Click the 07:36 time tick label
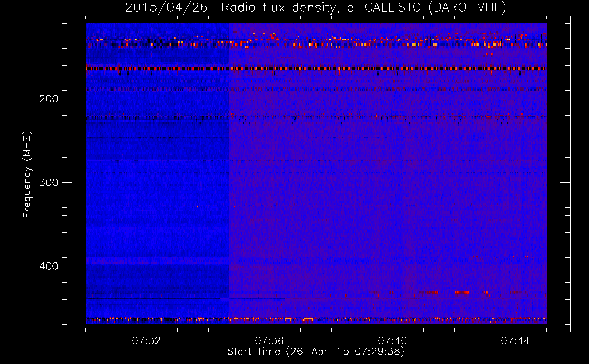The height and width of the screenshot is (364, 589). 269,341
